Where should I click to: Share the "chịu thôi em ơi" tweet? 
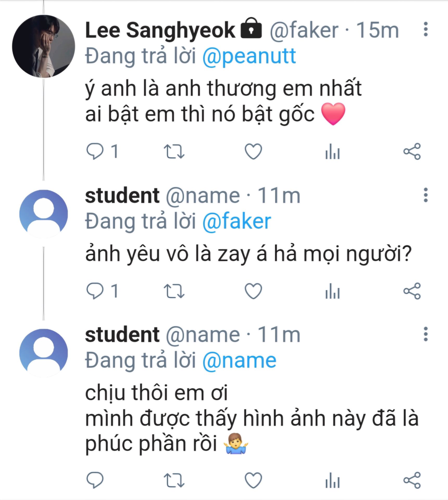point(412,480)
